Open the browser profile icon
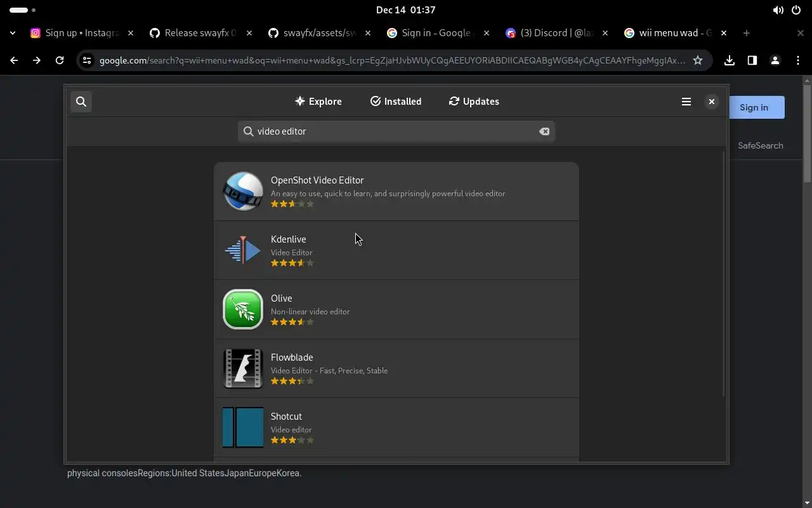Screen dimensions: 812x508 click(x=775, y=60)
